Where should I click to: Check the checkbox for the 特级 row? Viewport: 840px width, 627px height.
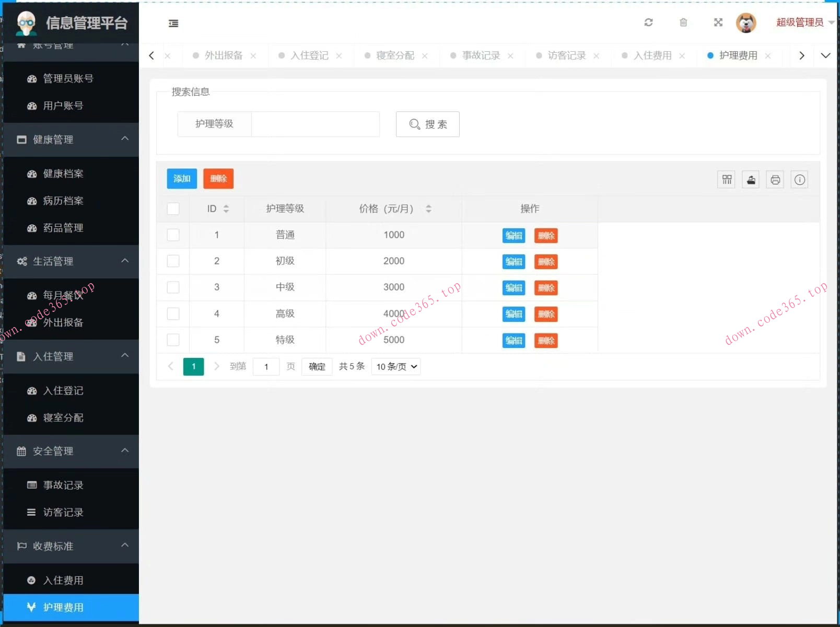coord(173,340)
